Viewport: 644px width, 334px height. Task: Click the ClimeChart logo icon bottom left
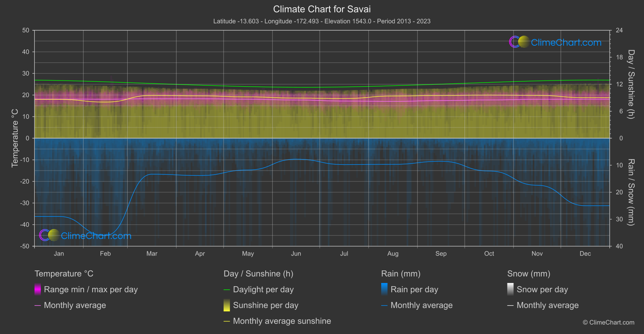tap(49, 235)
